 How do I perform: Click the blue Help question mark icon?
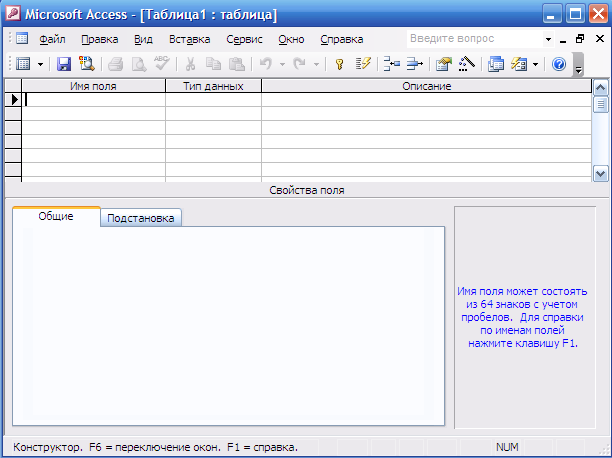pos(559,64)
